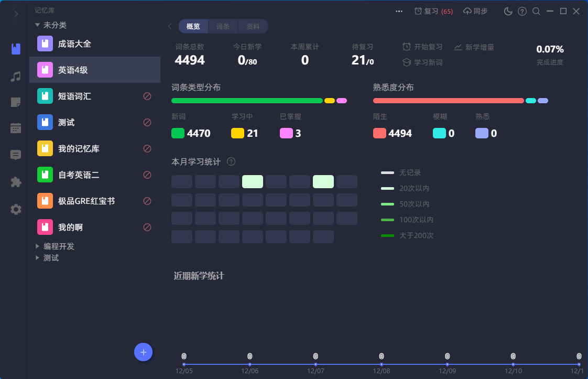This screenshot has width=588, height=379.
Task: Expand the left navigation sidebar arrow
Action: 16,14
